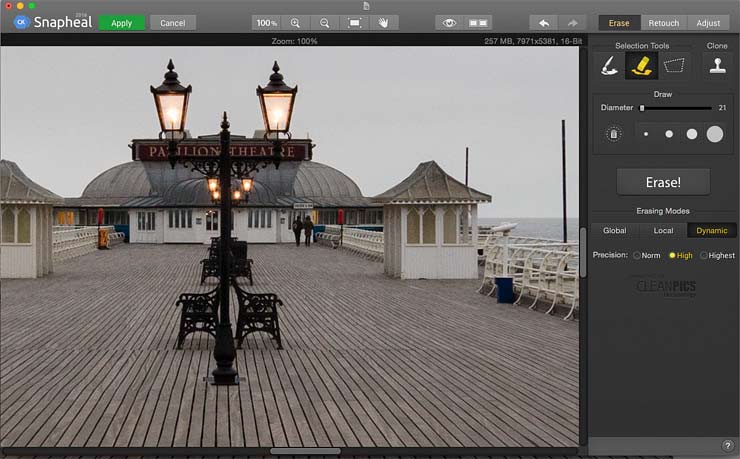Switch to the Erase tab
The image size is (740, 459).
(x=619, y=23)
